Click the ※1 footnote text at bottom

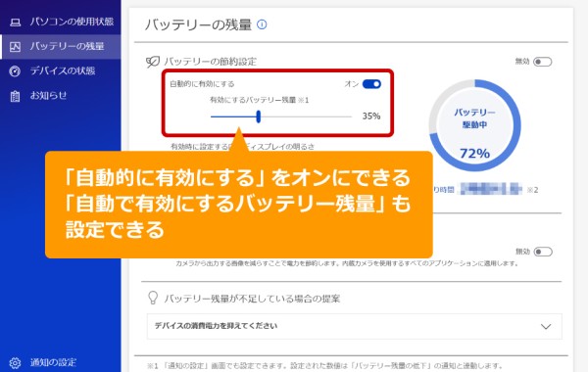tap(324, 365)
